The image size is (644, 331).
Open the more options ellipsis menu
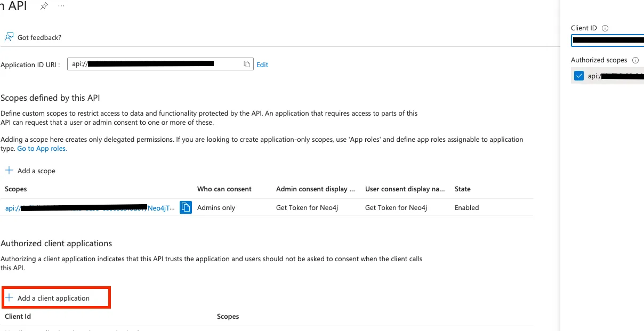click(x=61, y=6)
